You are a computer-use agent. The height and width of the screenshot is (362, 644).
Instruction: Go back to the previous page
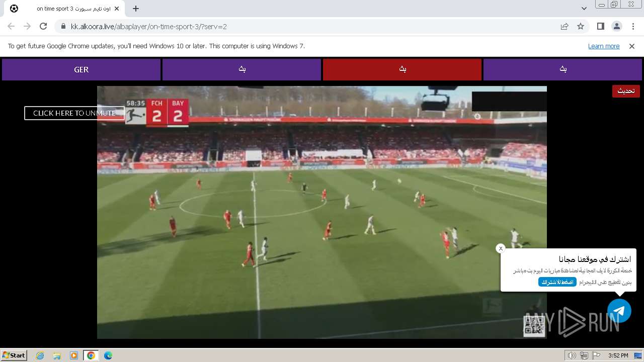tap(11, 26)
